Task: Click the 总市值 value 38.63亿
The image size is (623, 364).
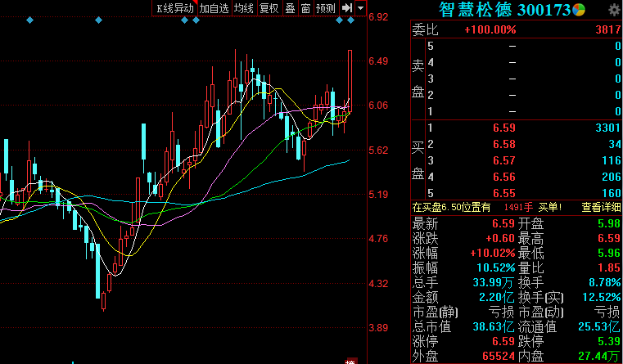Action: [494, 326]
